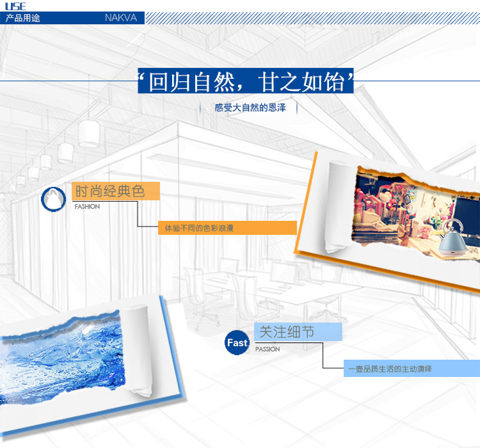This screenshot has width=480, height=448.
Task: Click the blue Fast circle badge
Action: click(x=237, y=342)
